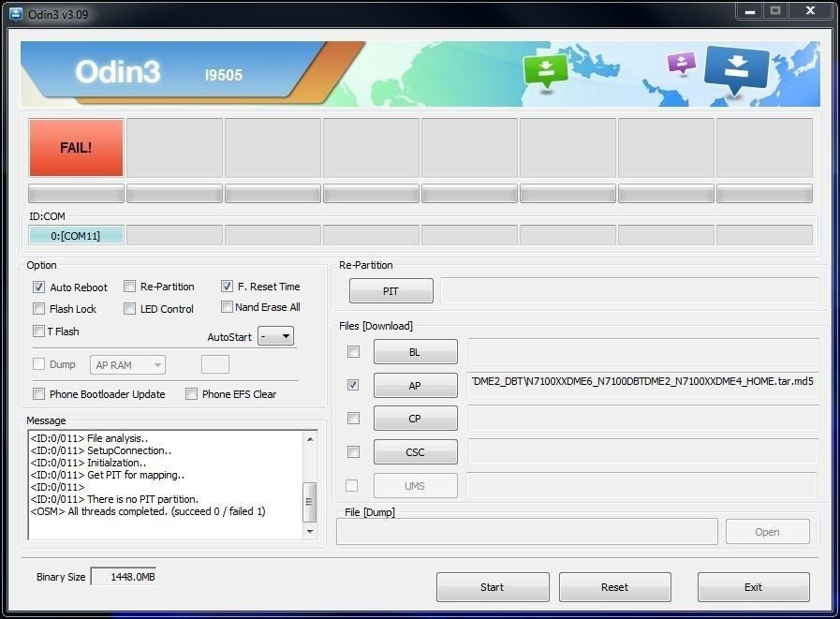Click the BL file path field

pyautogui.click(x=642, y=351)
